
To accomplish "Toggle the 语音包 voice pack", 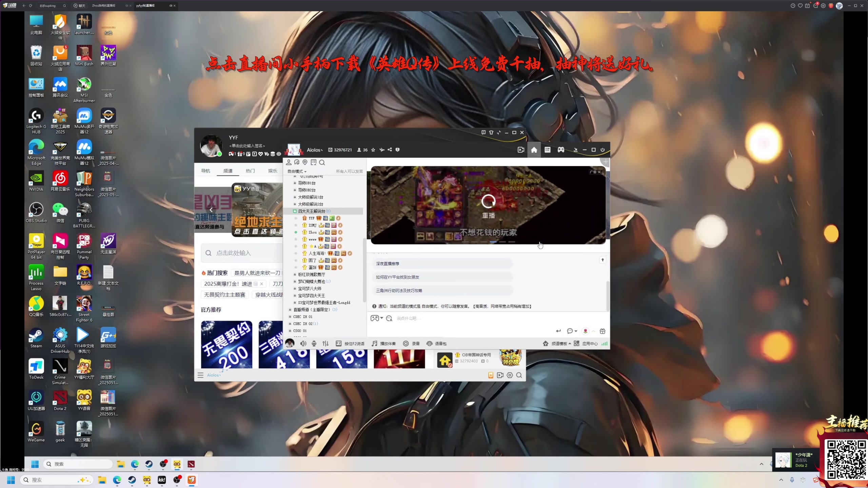I will point(436,344).
